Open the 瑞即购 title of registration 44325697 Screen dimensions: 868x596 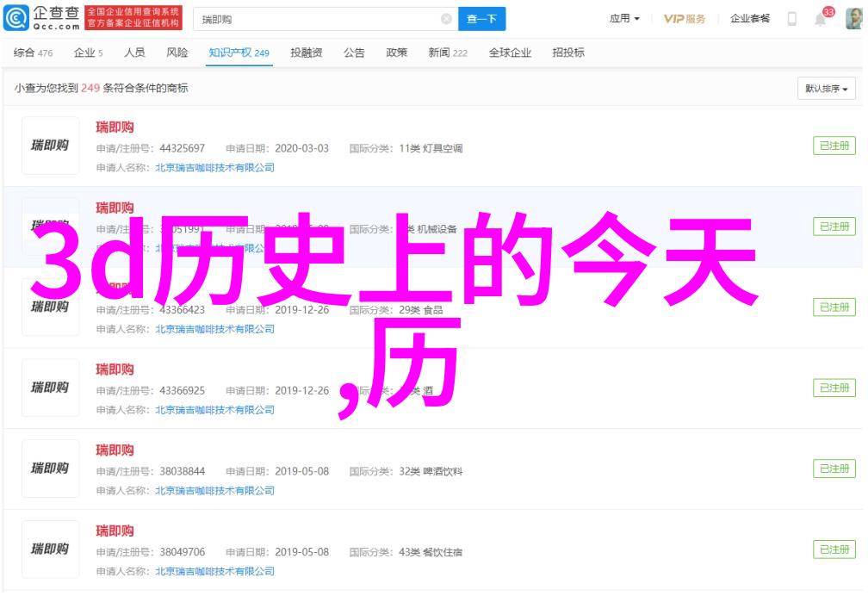[115, 127]
